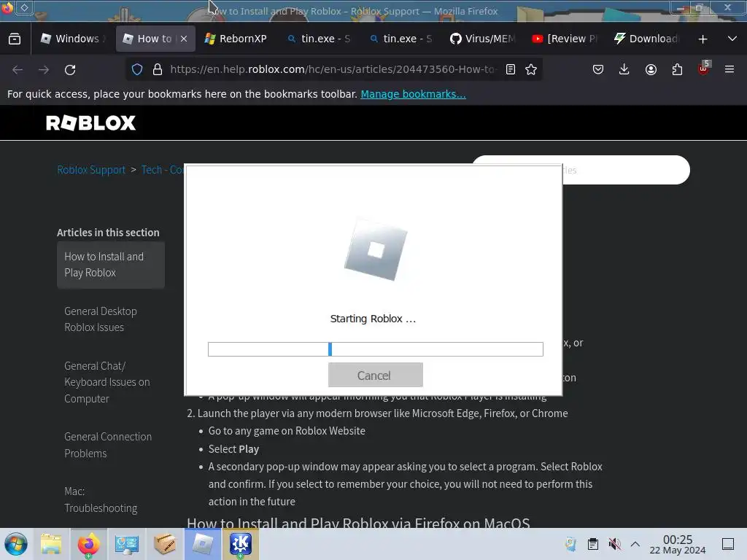Screen dimensions: 747x560
Task: Switch to the Windows tab
Action: 73,39
